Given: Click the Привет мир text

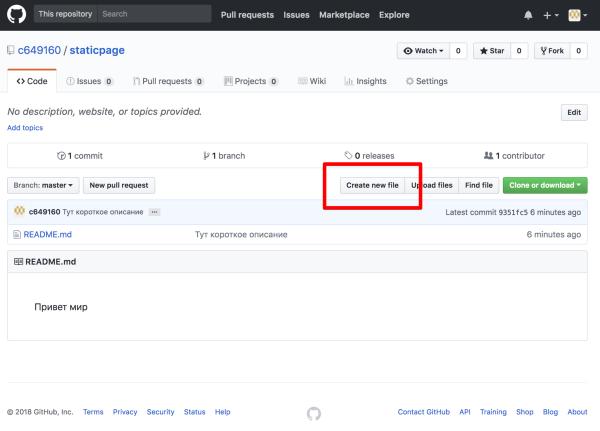Looking at the screenshot, I should (x=61, y=307).
